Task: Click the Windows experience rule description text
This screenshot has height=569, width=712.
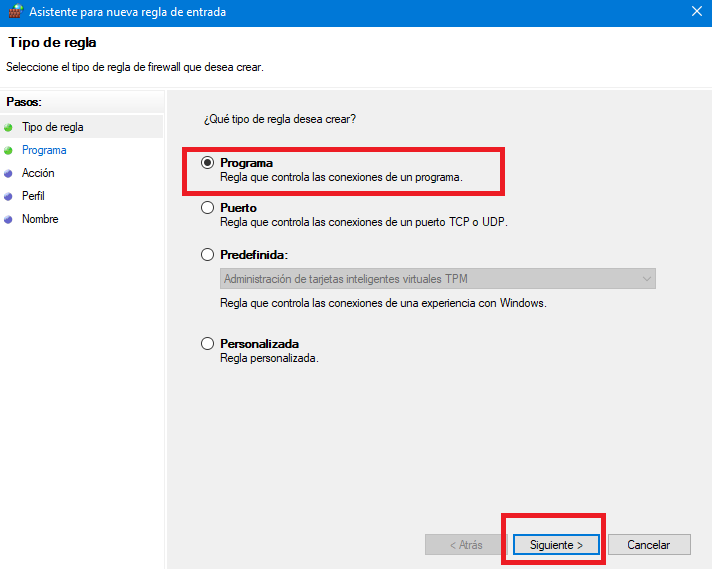Action: pos(383,303)
